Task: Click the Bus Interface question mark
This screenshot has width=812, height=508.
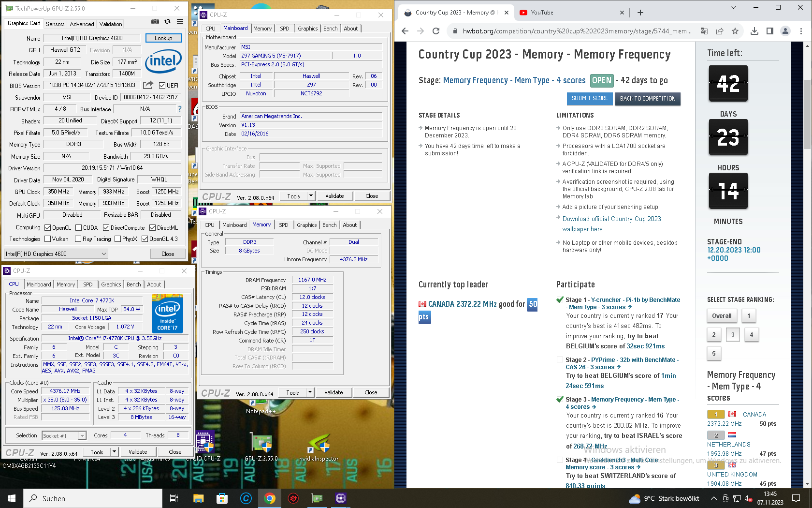Action: click(180, 109)
